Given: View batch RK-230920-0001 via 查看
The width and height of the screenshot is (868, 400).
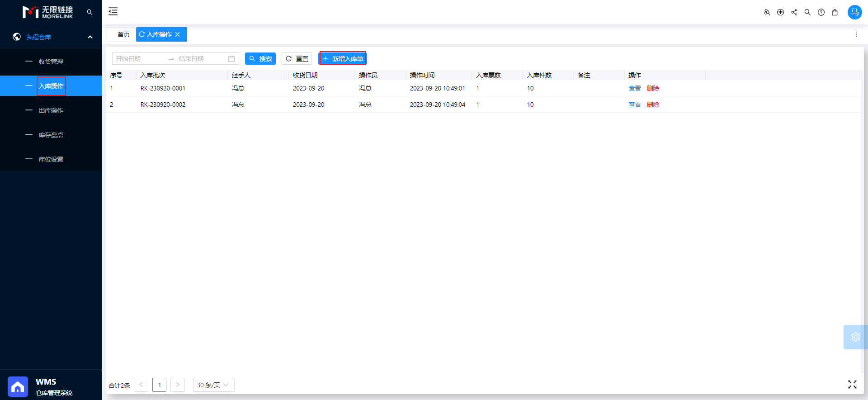Looking at the screenshot, I should pos(635,88).
